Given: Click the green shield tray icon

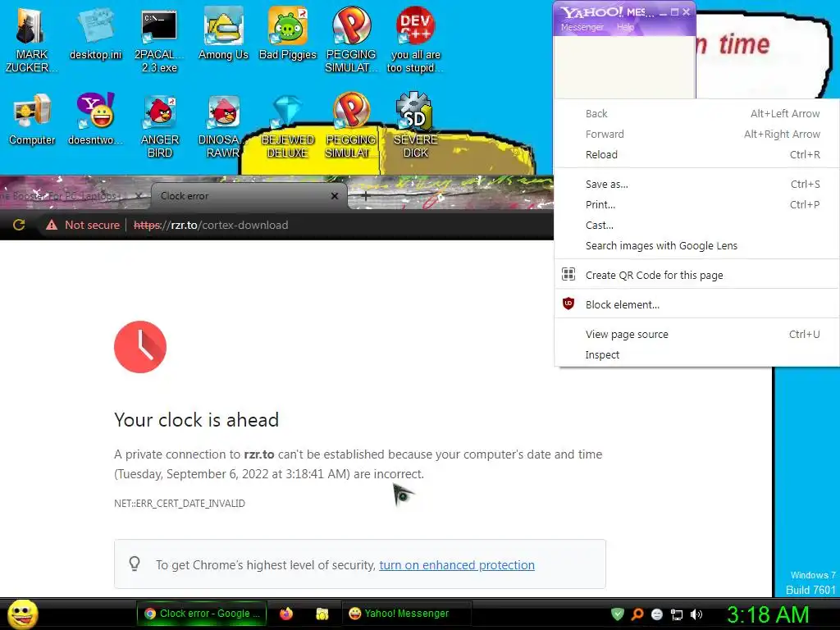Looking at the screenshot, I should point(618,614).
